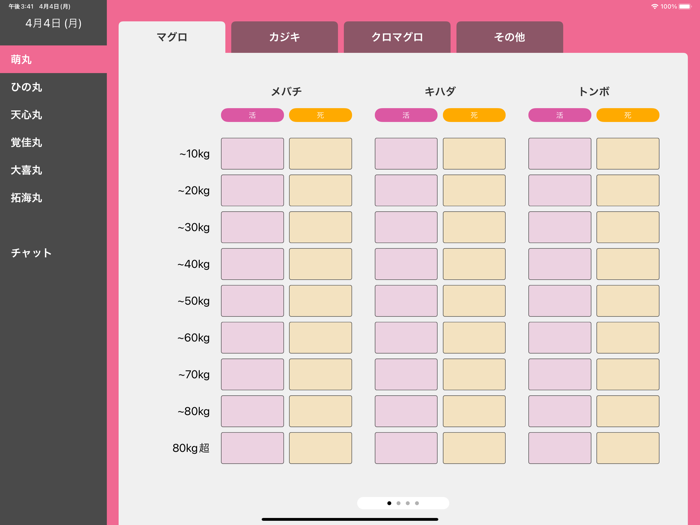Viewport: 700px width, 525px height.
Task: Tap トンボ 活 field for ~40kg
Action: pos(560,264)
